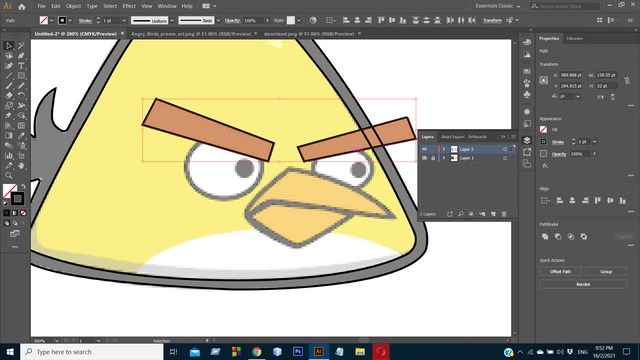The width and height of the screenshot is (640, 360).
Task: Select the None color mode button under fill swatch
Action: [23, 213]
